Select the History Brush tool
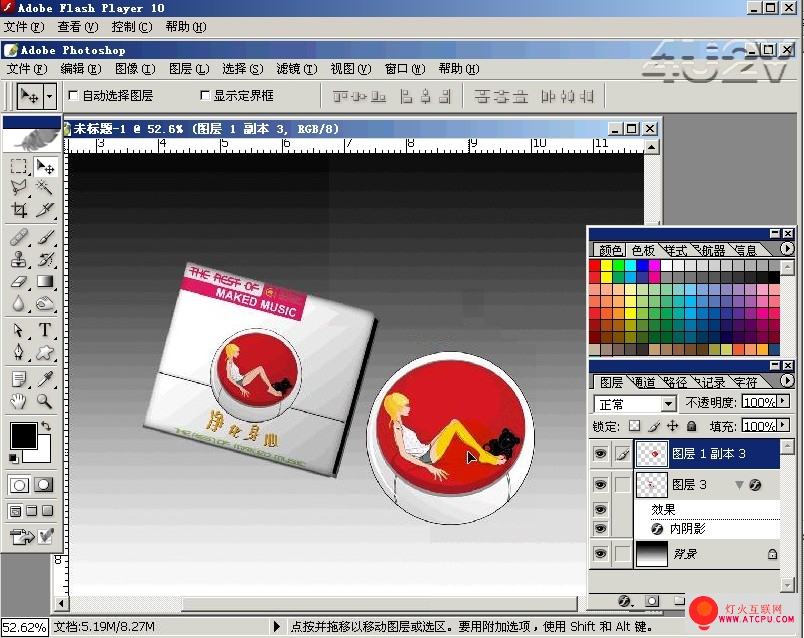The height and width of the screenshot is (638, 804). 45,260
